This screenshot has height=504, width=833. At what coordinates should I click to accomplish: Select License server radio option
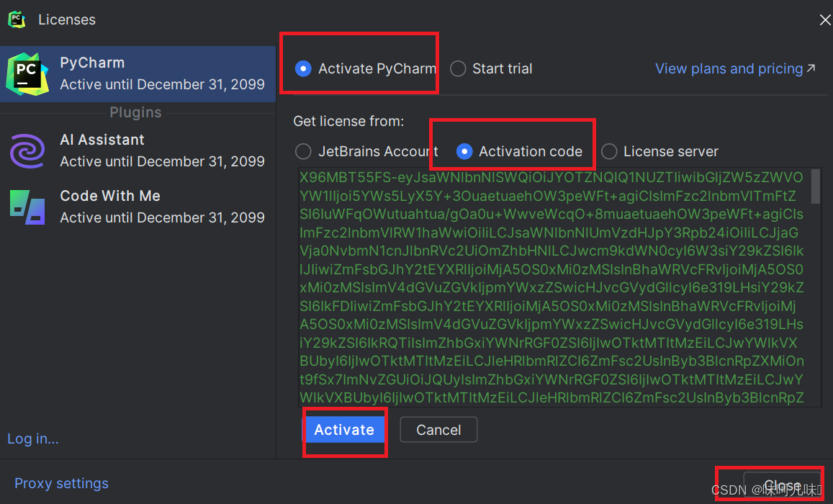(x=609, y=151)
